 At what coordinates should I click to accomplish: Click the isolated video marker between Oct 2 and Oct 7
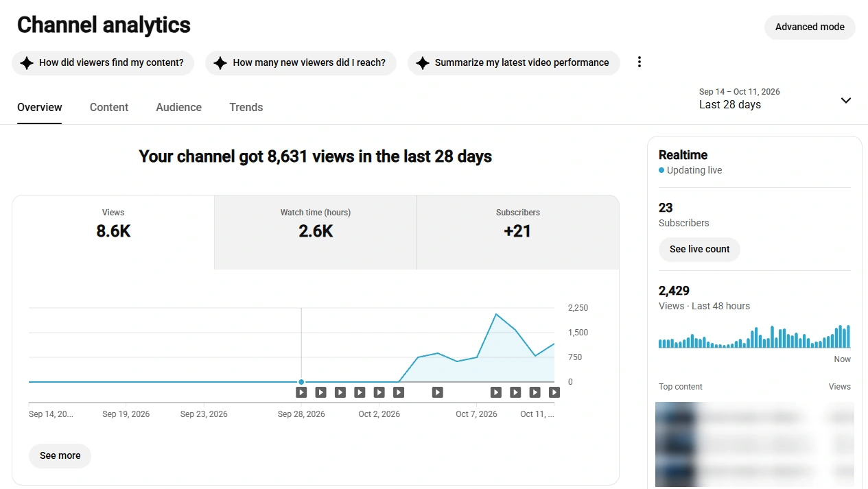438,392
